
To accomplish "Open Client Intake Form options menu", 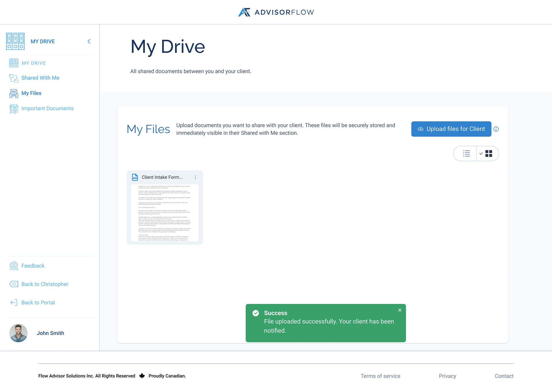I will point(195,177).
